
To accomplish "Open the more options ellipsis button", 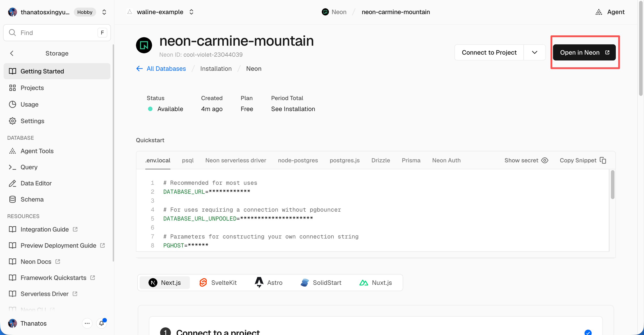I will point(87,323).
